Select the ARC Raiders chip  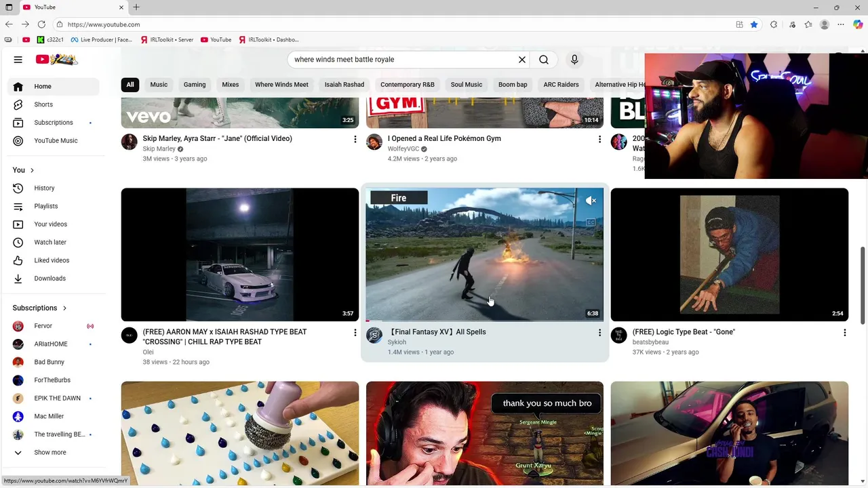pos(561,85)
